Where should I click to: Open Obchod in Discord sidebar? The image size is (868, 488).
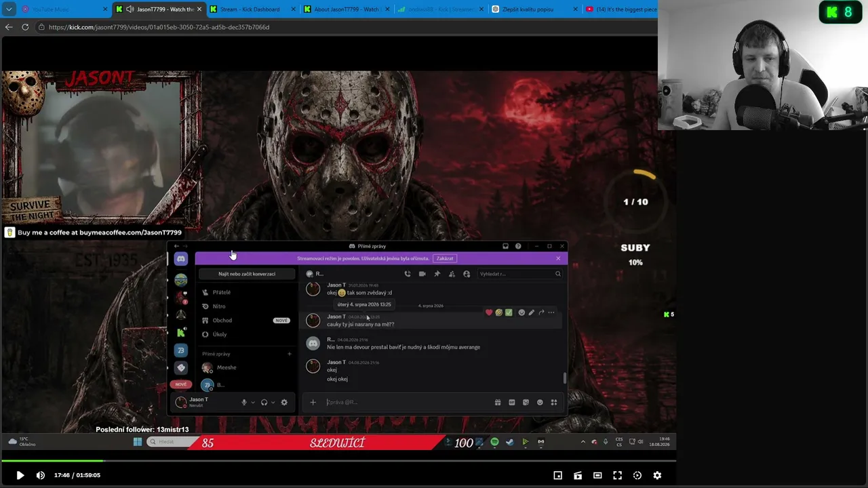(247, 321)
